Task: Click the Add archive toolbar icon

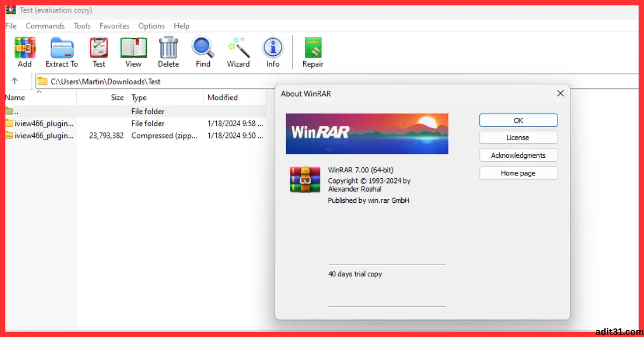Action: (x=25, y=48)
